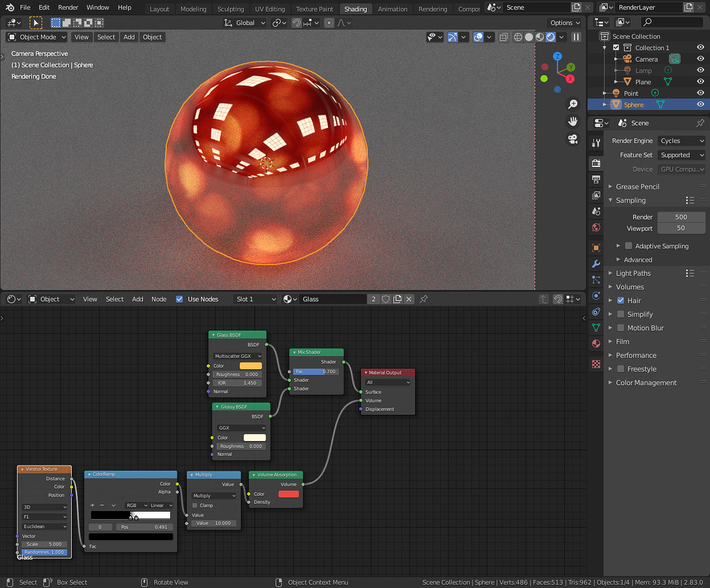Click the hand pan icon in the viewport
Screen dimensions: 710x588
point(572,121)
